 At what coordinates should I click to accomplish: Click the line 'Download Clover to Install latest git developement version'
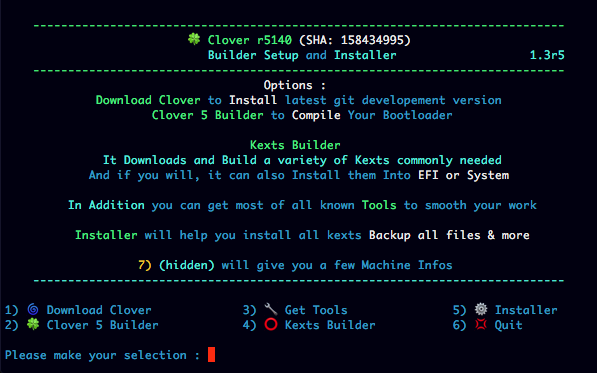coord(298,100)
